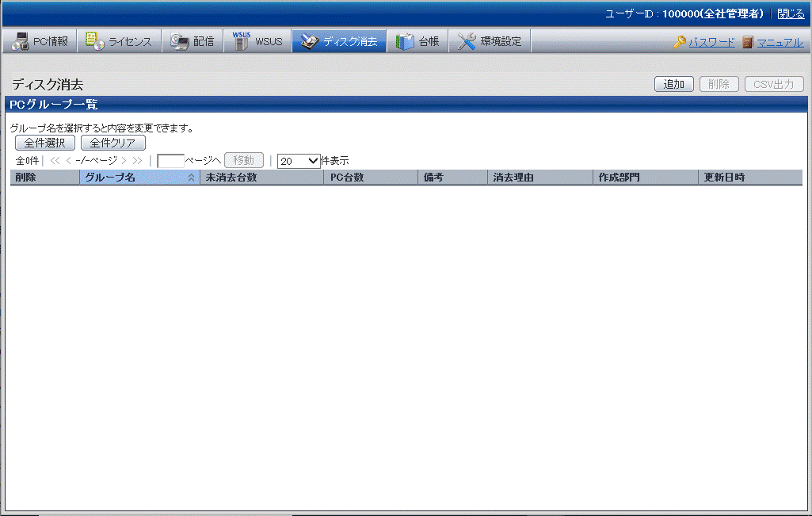
Task: Go to last page with >> control
Action: tap(137, 161)
